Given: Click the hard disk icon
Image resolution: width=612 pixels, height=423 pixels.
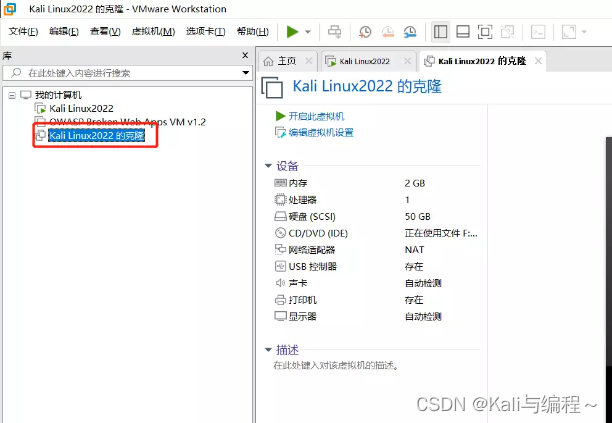Looking at the screenshot, I should click(280, 216).
